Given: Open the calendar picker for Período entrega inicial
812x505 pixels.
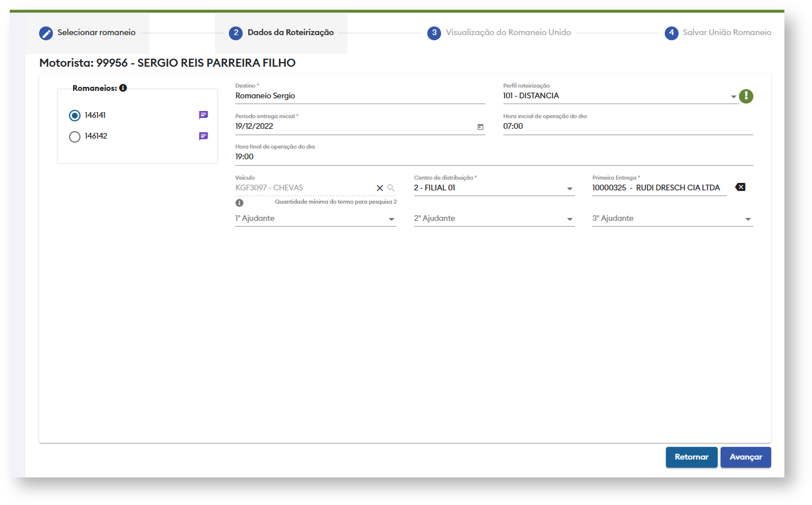Looking at the screenshot, I should [480, 127].
